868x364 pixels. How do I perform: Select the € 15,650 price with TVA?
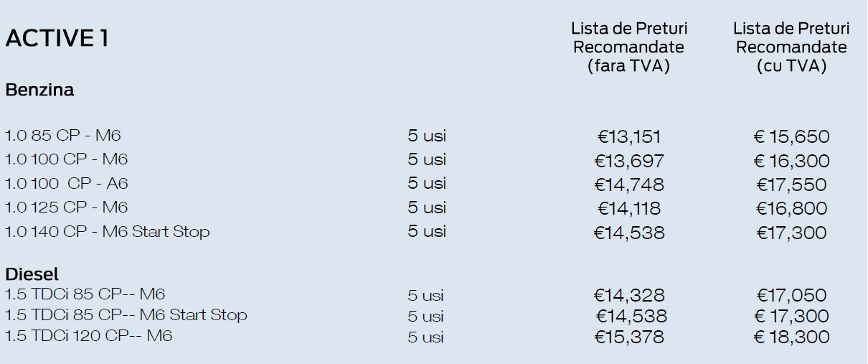point(791,136)
